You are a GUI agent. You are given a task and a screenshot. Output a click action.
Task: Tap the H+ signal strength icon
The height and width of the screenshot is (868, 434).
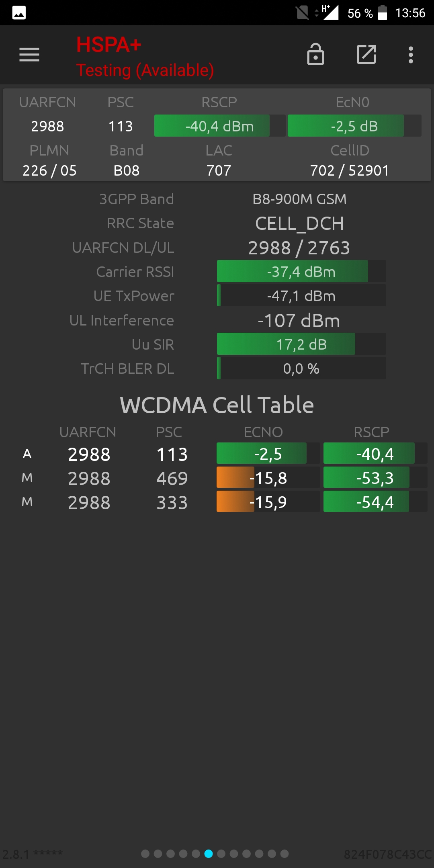coord(330,12)
